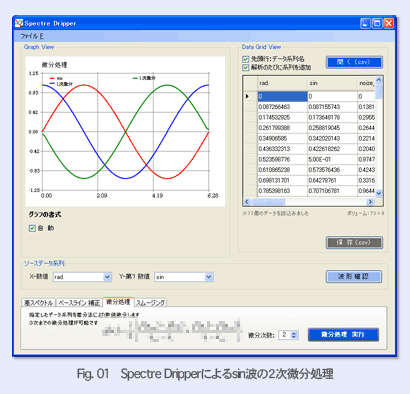
Task: Click the horizontal scrollbar left arrow in grid
Action: coord(247,202)
